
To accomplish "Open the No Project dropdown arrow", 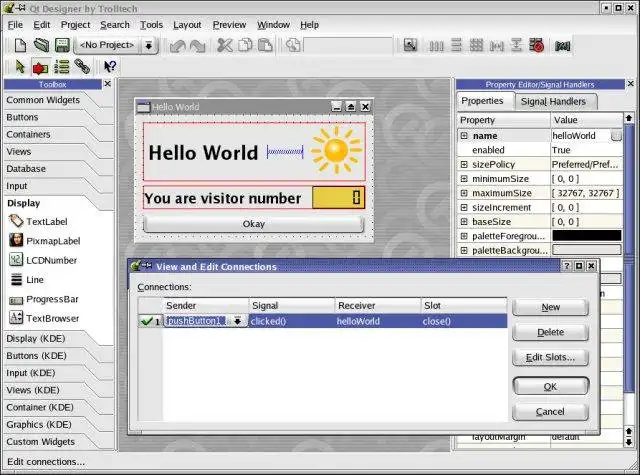I will 149,45.
